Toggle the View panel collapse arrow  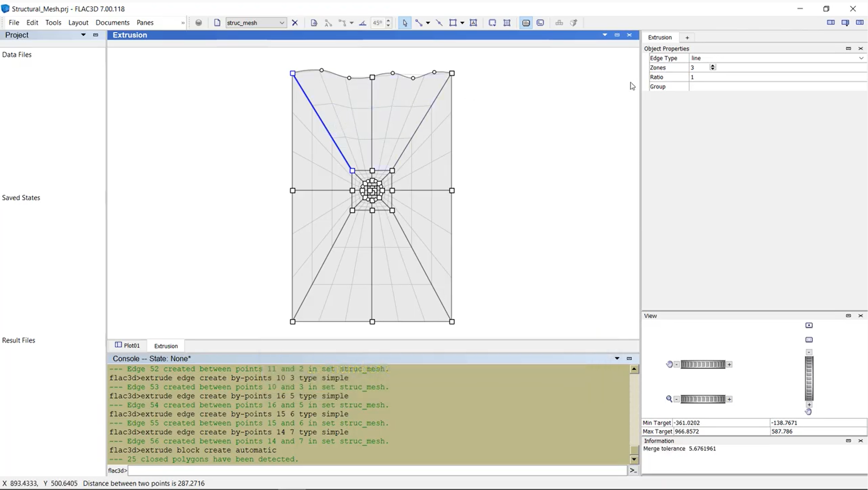pos(848,315)
